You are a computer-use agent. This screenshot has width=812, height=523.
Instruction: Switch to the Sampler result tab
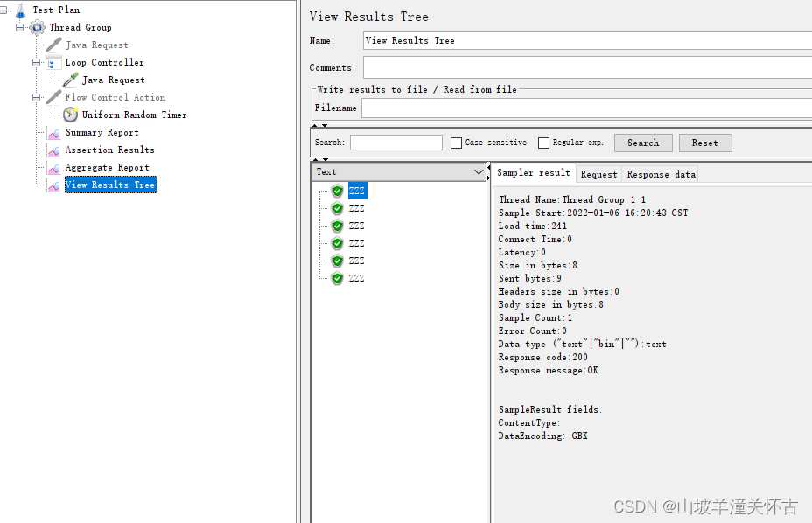tap(534, 173)
